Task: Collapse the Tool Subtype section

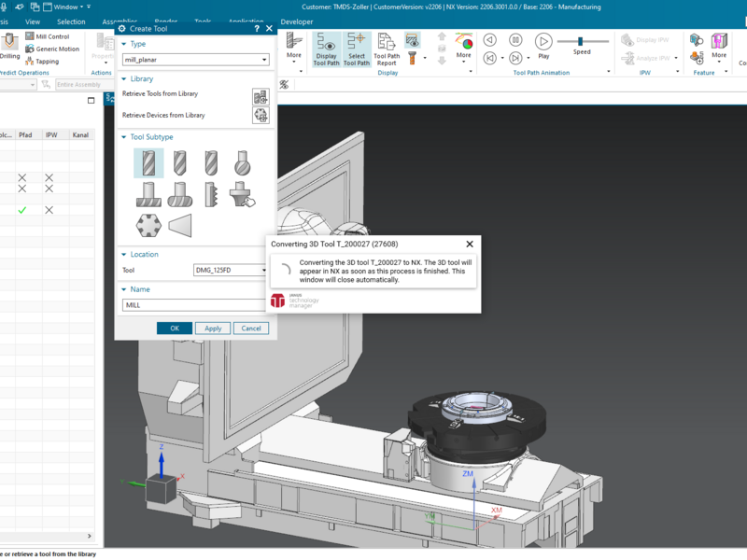Action: 124,136
